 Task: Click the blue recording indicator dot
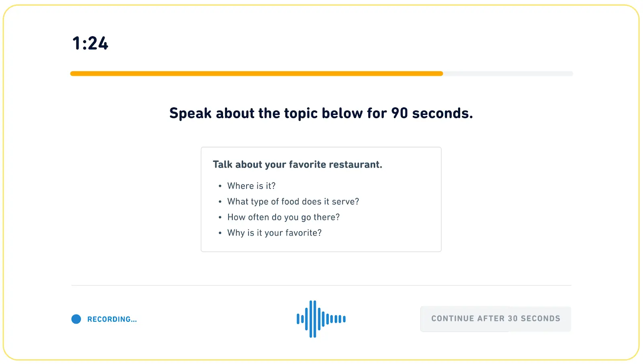tap(76, 319)
